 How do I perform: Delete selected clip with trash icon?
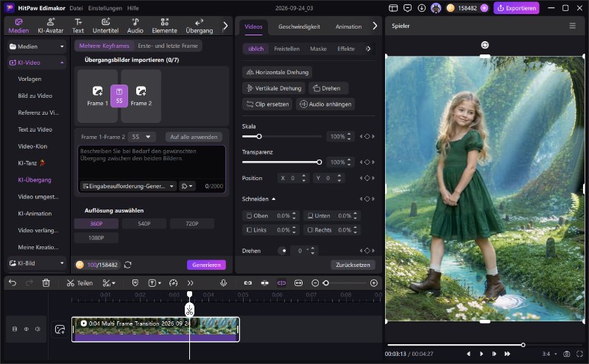pyautogui.click(x=46, y=283)
